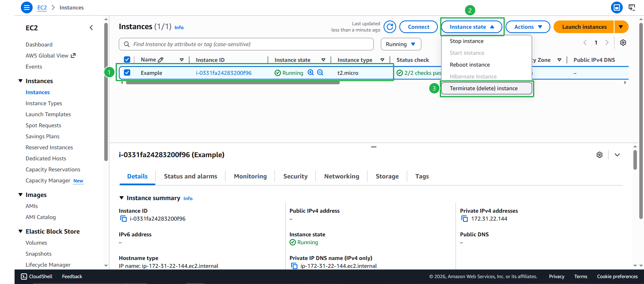Open Info link beside Instances heading
The image size is (644, 284).
coord(179,28)
